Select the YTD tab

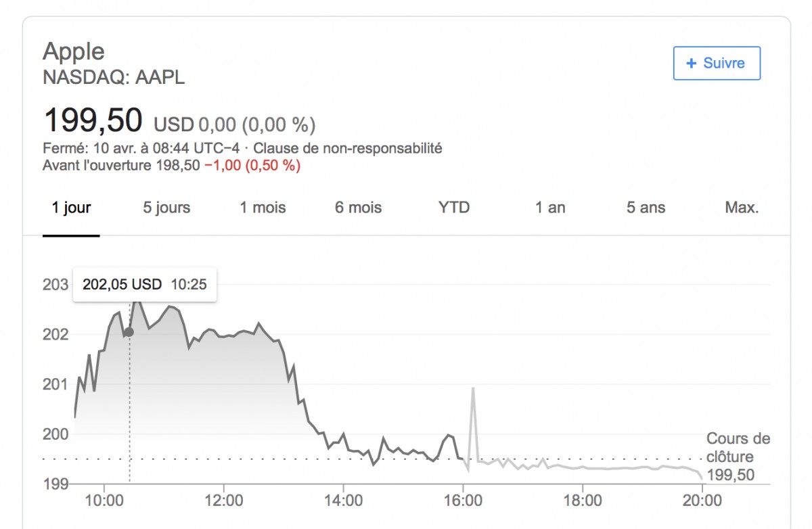coord(453,208)
